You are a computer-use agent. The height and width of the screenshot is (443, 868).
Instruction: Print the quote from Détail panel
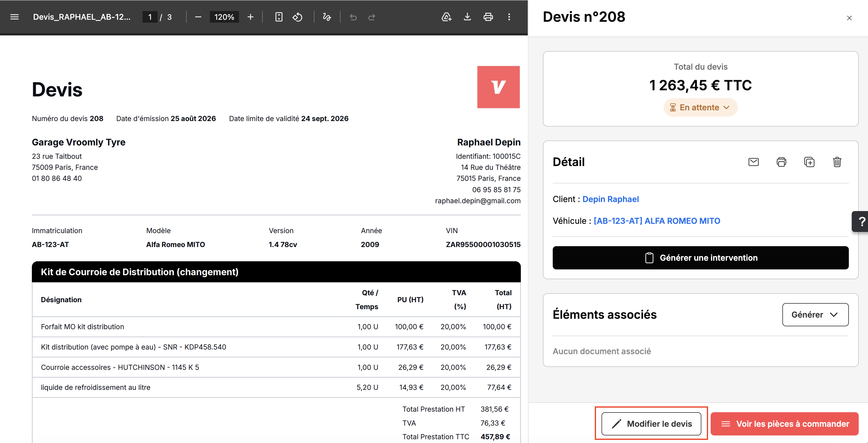(x=781, y=162)
